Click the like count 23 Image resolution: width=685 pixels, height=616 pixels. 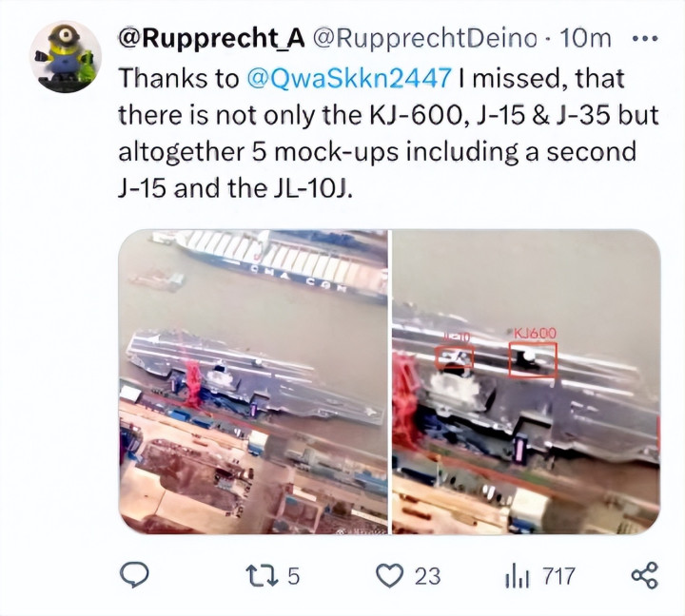pos(428,576)
